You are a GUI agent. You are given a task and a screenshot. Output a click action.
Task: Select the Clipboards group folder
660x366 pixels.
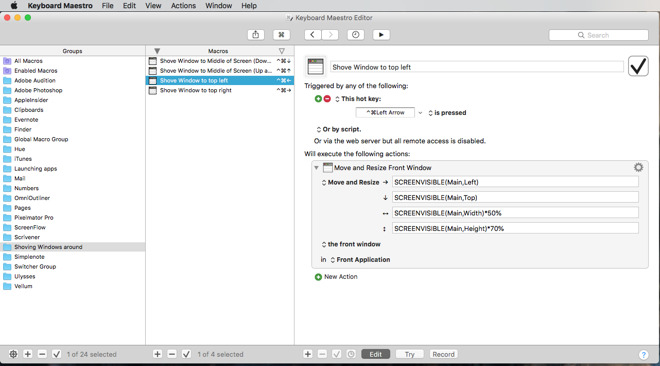click(72, 110)
